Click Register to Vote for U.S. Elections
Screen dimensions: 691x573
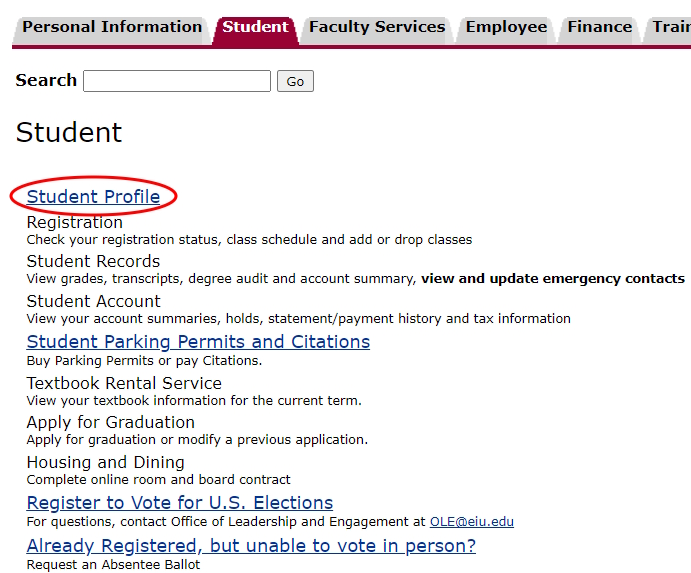pyautogui.click(x=180, y=503)
